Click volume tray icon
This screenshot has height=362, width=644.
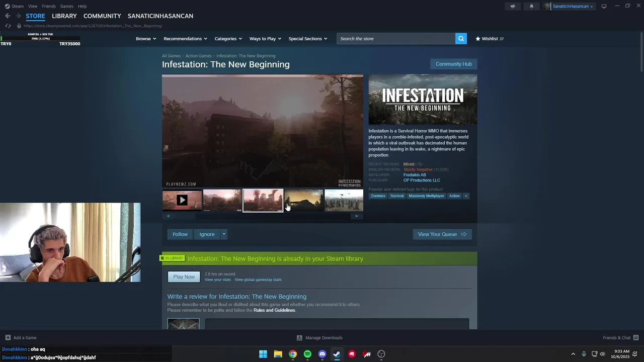click(602, 354)
